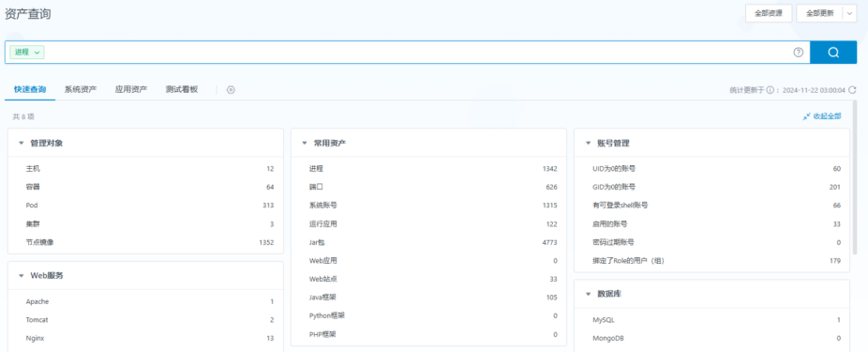
Task: Open the 有可登录shell账号 row
Action: 711,206
